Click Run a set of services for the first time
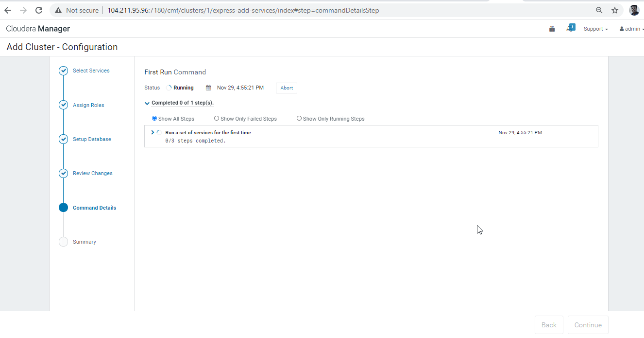This screenshot has height=338, width=644. 208,132
